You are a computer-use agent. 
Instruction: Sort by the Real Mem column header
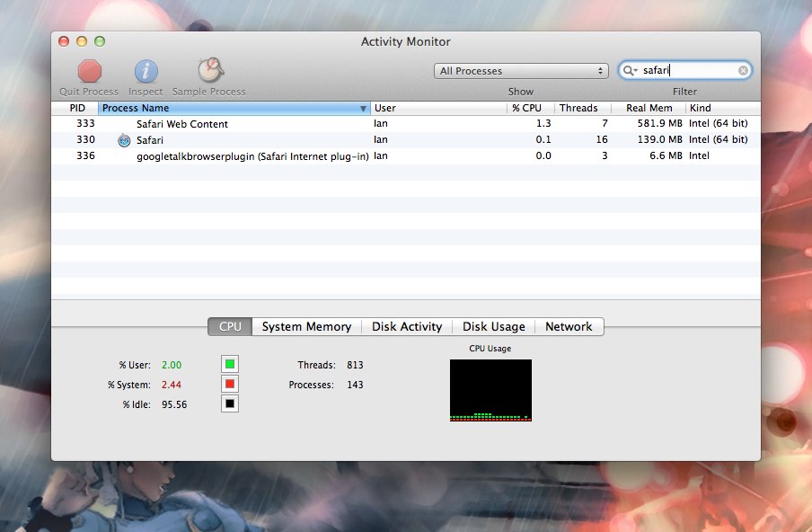tap(649, 108)
